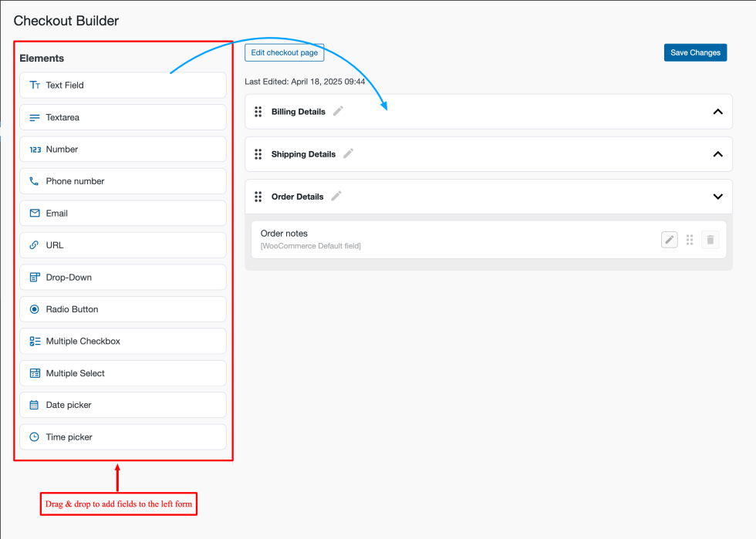Click the Order notes drag handle icon
The width and height of the screenshot is (756, 539).
[x=690, y=240]
